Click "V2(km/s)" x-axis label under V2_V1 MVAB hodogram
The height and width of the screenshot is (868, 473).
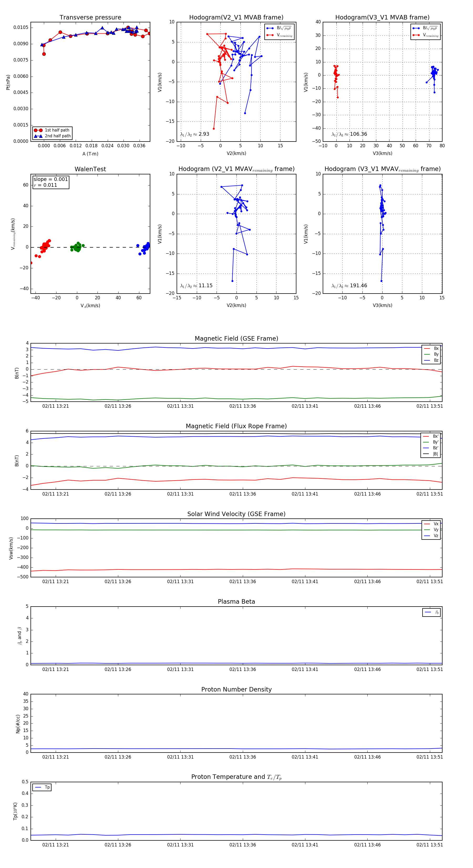(x=236, y=153)
